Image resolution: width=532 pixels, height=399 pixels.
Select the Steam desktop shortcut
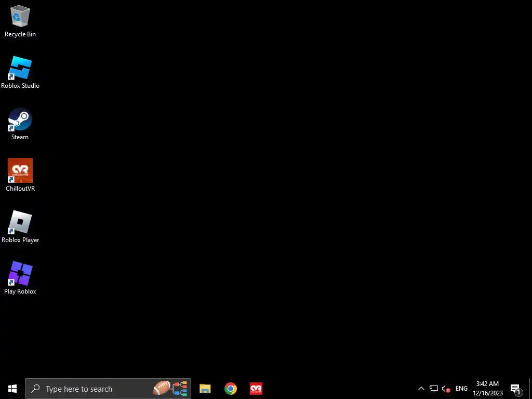pyautogui.click(x=20, y=124)
